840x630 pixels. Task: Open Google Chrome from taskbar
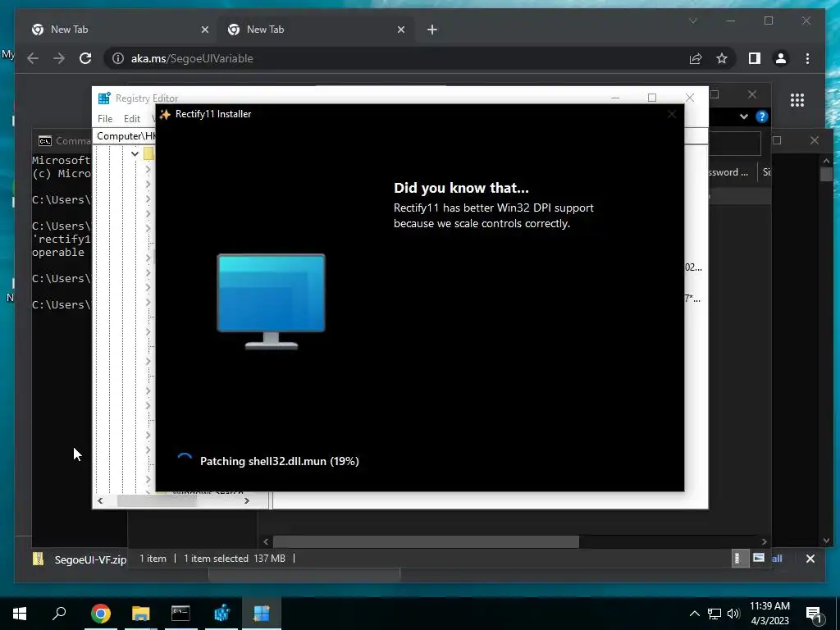pos(100,614)
